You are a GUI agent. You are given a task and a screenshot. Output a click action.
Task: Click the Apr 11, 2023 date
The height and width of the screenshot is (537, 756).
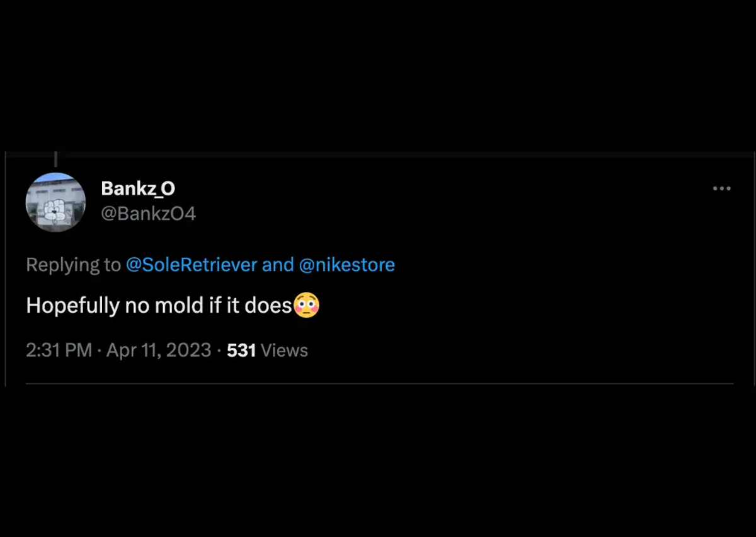point(159,350)
